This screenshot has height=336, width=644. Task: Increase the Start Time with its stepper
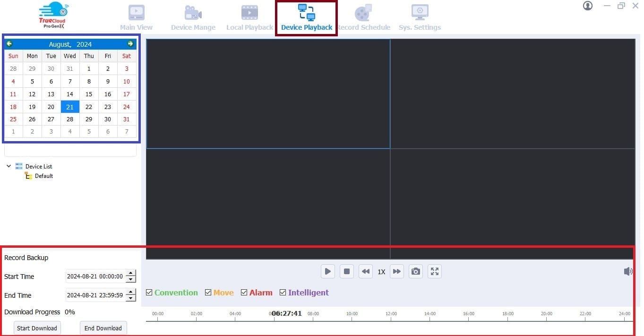click(x=130, y=274)
